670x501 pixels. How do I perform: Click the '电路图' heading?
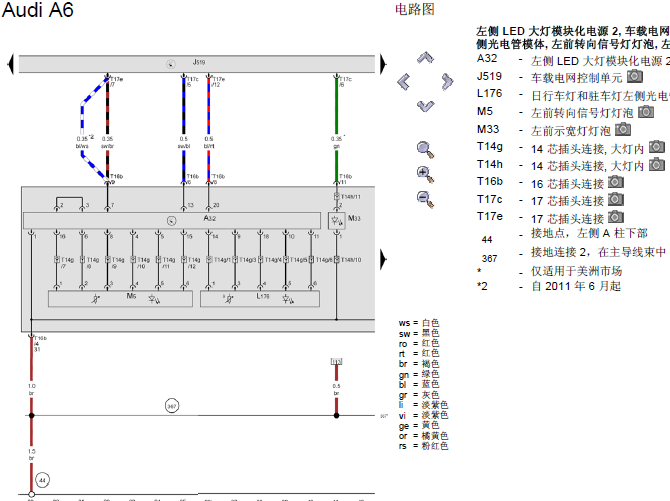point(414,9)
